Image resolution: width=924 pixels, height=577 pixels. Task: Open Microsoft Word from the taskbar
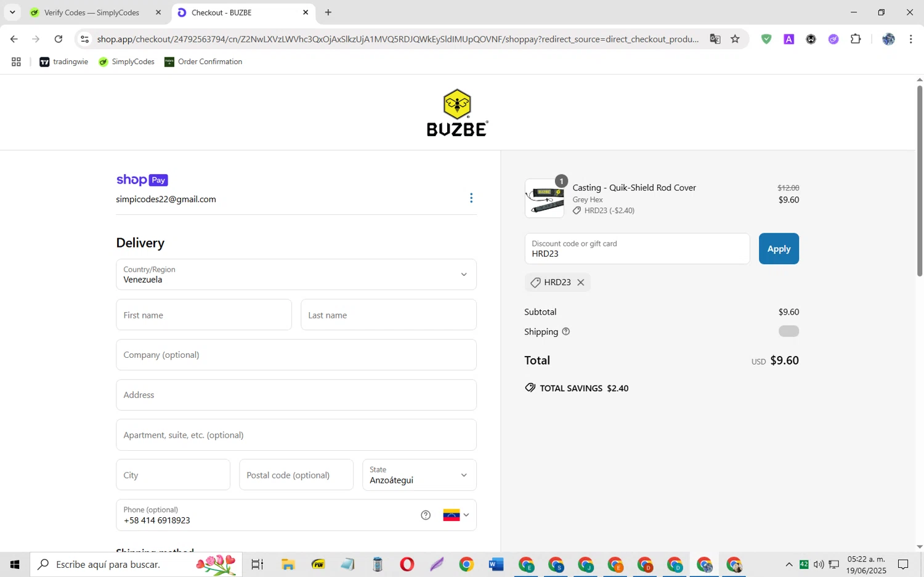pos(496,564)
